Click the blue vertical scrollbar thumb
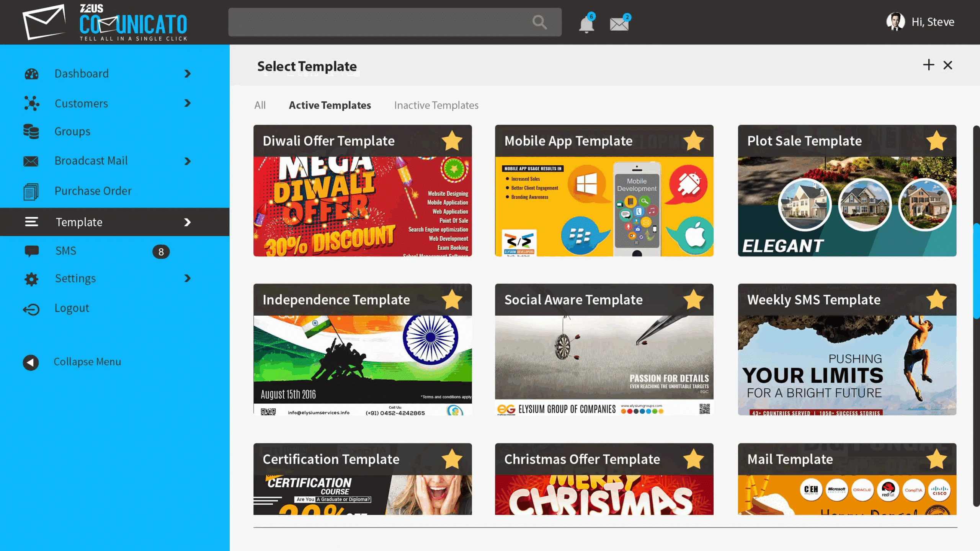The image size is (980, 551). (976, 272)
